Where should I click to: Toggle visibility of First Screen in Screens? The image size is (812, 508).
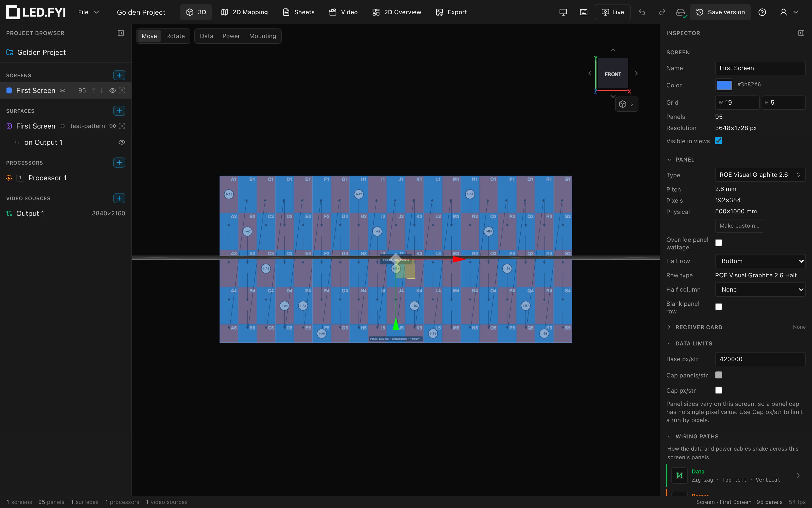pyautogui.click(x=113, y=90)
